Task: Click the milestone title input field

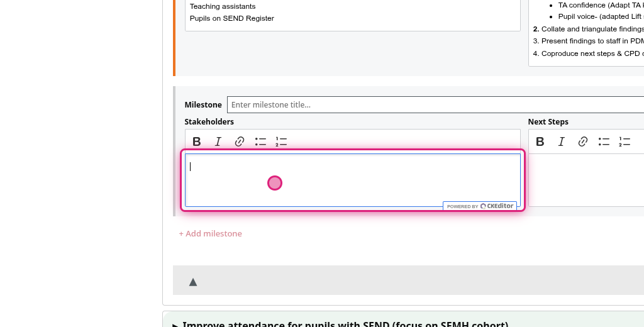Action: point(435,105)
